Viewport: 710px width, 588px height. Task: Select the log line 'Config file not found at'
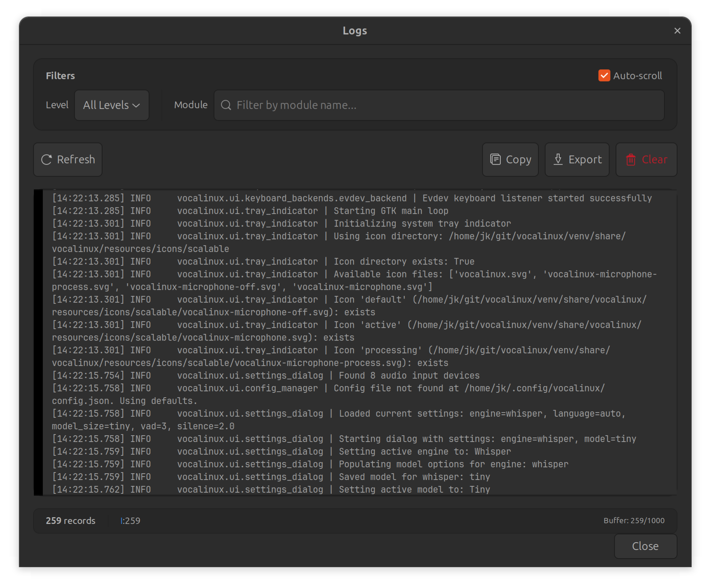(329, 395)
